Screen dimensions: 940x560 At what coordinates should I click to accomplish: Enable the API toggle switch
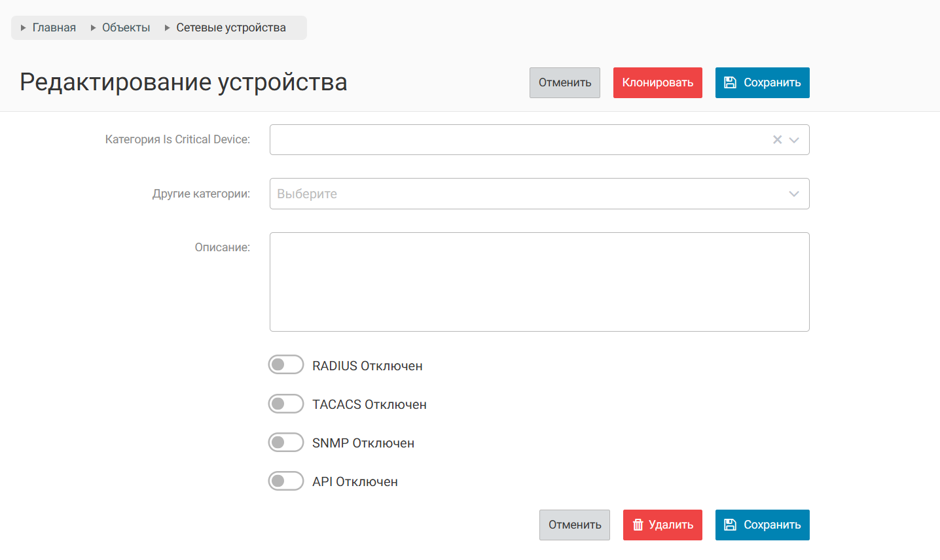click(286, 481)
